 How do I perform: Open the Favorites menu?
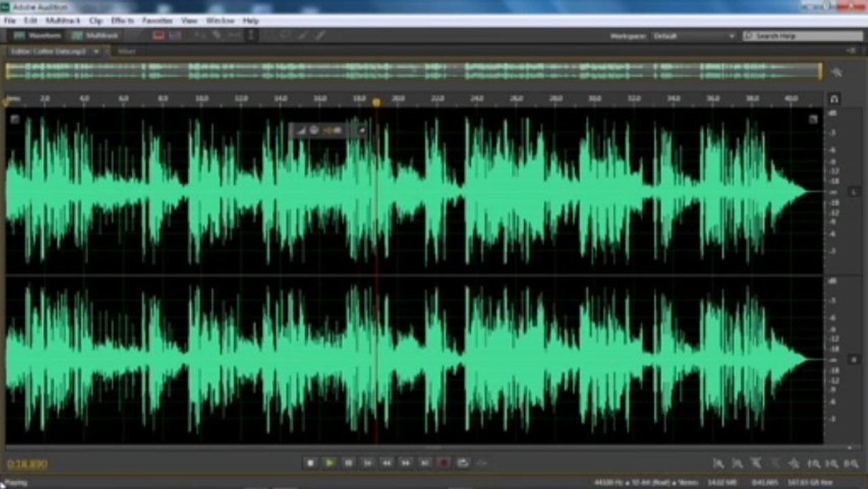(157, 21)
